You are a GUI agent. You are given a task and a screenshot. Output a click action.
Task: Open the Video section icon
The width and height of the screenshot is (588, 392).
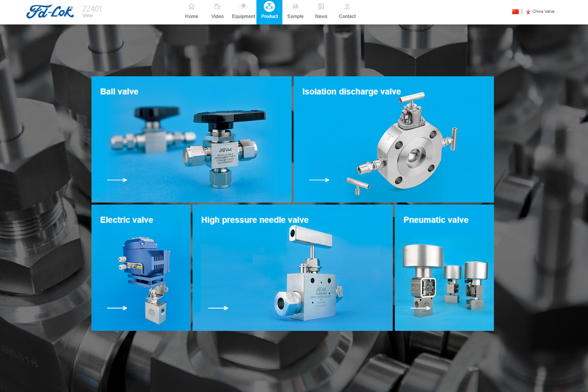(217, 7)
